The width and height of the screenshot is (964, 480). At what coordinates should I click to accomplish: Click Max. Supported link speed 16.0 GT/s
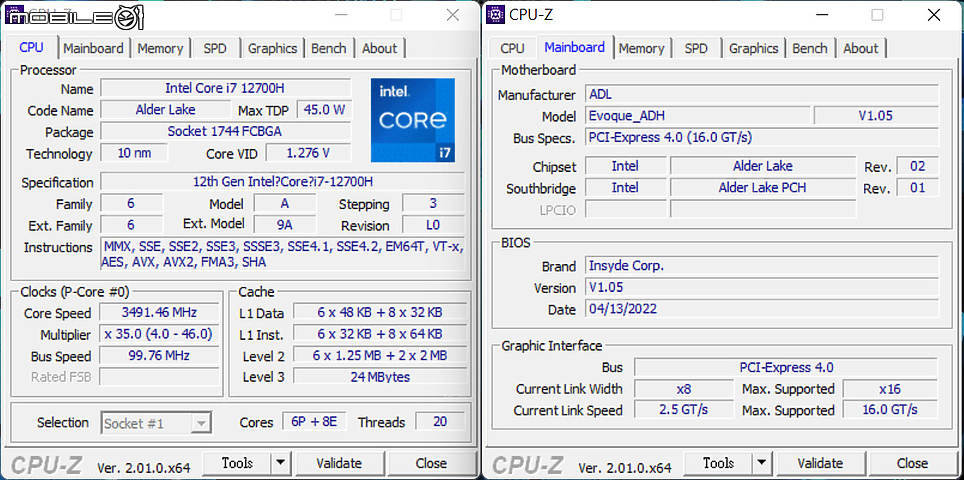[x=890, y=409]
